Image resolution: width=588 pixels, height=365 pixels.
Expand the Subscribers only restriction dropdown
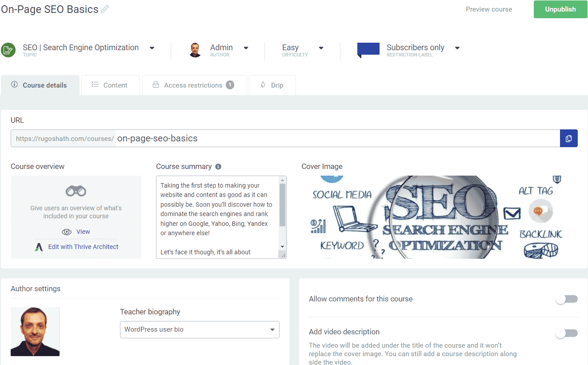tap(457, 48)
